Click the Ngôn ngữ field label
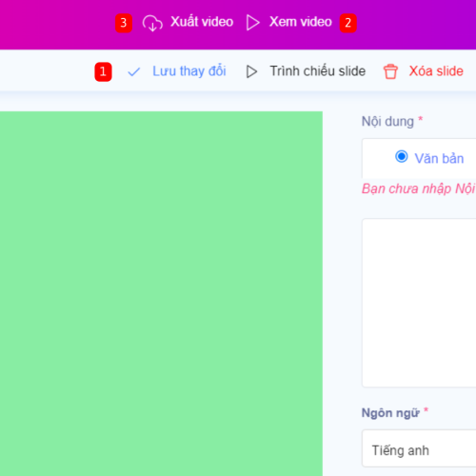476x476 pixels. 390,413
